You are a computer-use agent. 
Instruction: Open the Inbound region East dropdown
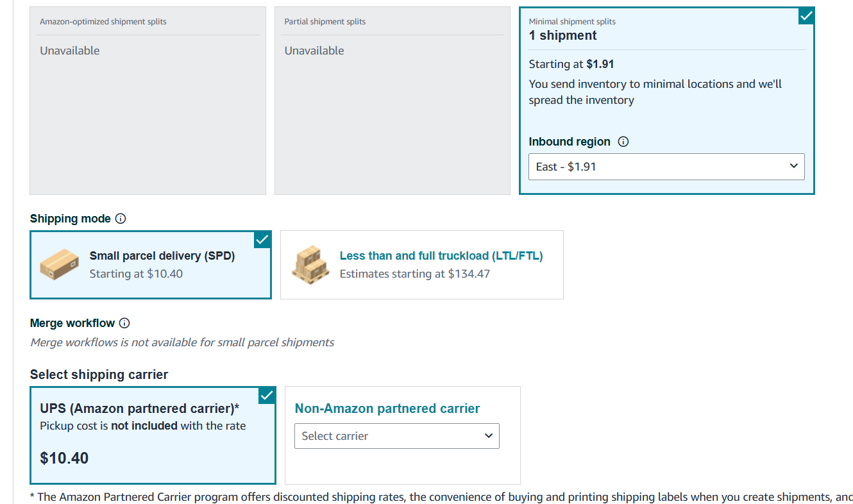666,167
